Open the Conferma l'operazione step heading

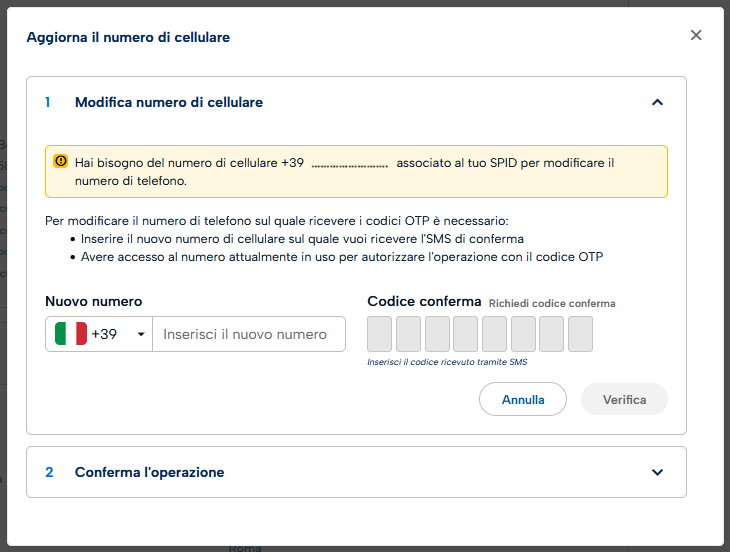[x=149, y=472]
